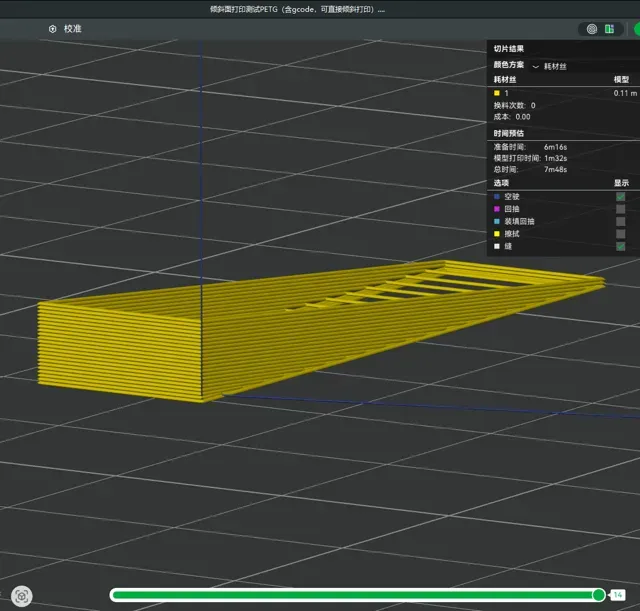
Task: Click the 装填回抽 option label
Action: click(519, 221)
